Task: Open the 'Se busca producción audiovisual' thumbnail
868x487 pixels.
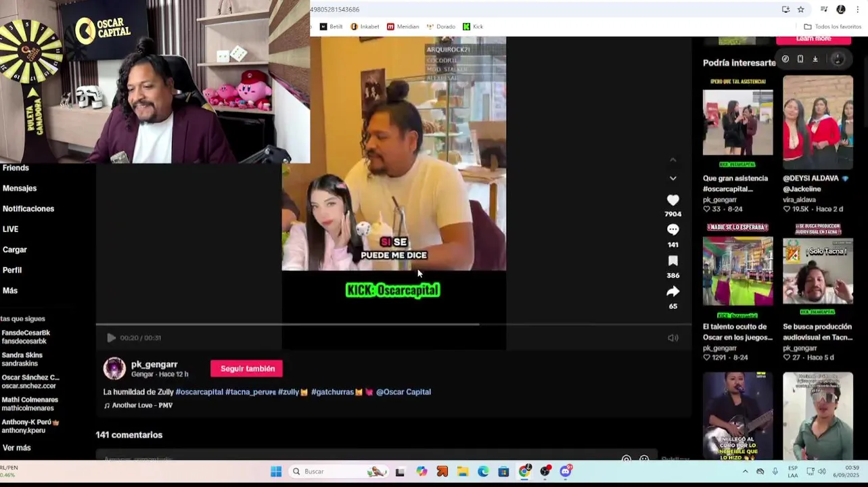Action: tap(818, 271)
